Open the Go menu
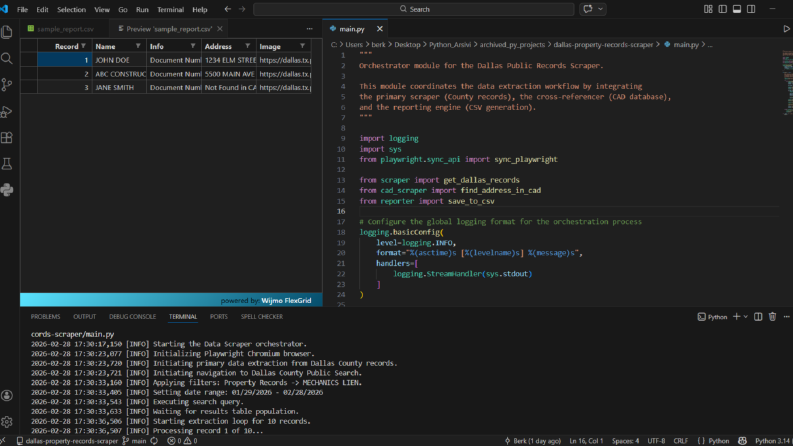 click(123, 9)
